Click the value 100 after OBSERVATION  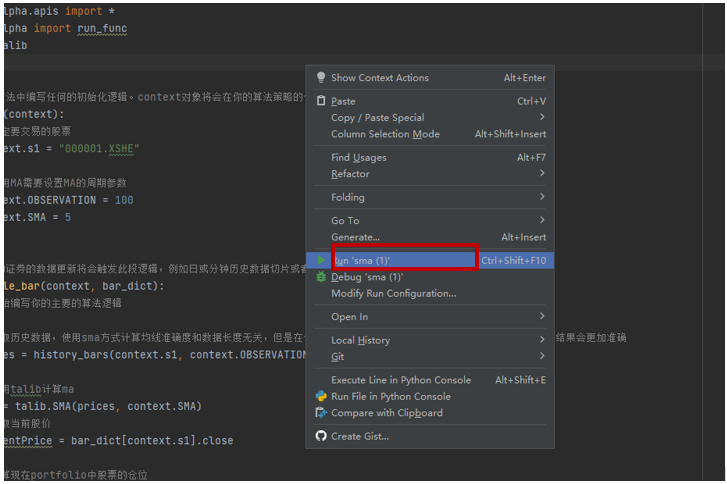124,200
